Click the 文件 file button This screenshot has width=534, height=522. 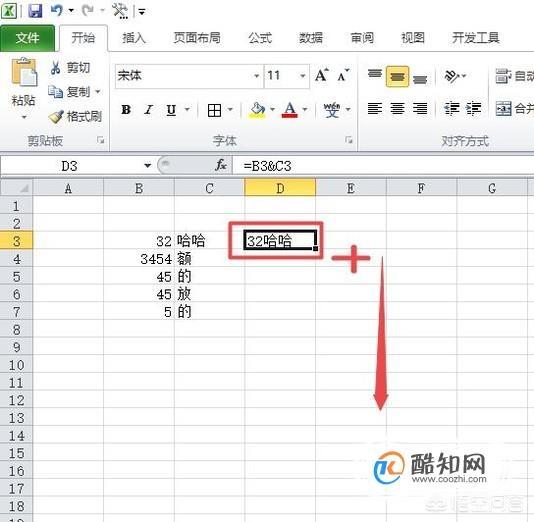(27, 38)
